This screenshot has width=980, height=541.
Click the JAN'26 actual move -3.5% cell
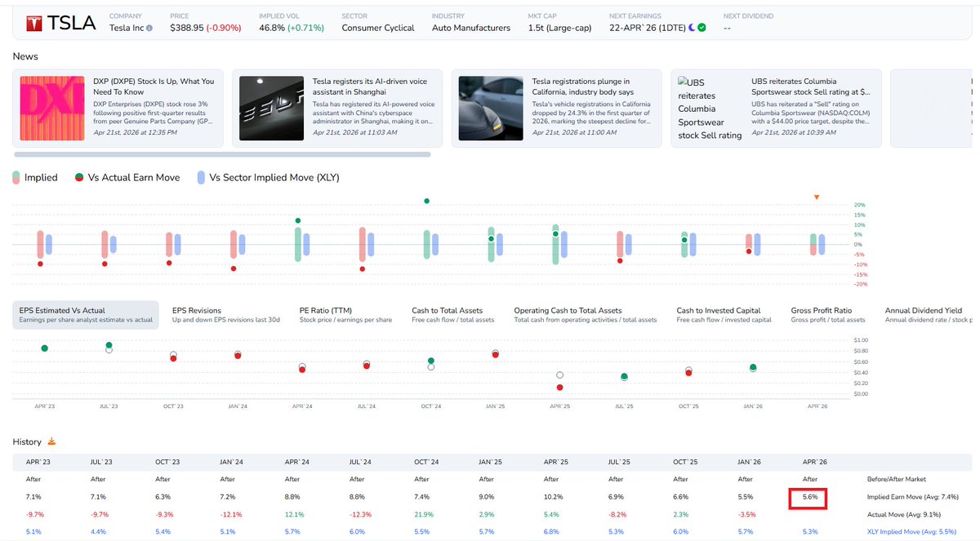point(746,514)
